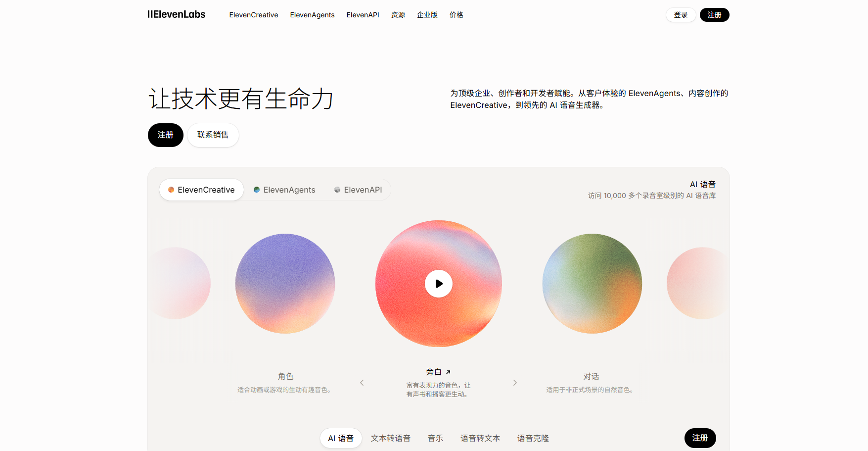Screen dimensions: 868x451
Task: Select the purple 角色 voice orb
Action: pos(285,284)
